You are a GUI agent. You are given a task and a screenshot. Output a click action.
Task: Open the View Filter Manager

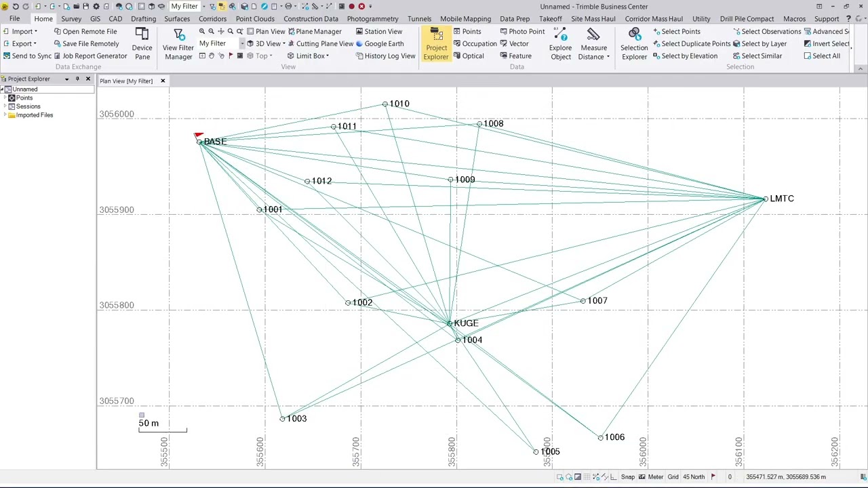[x=178, y=44]
